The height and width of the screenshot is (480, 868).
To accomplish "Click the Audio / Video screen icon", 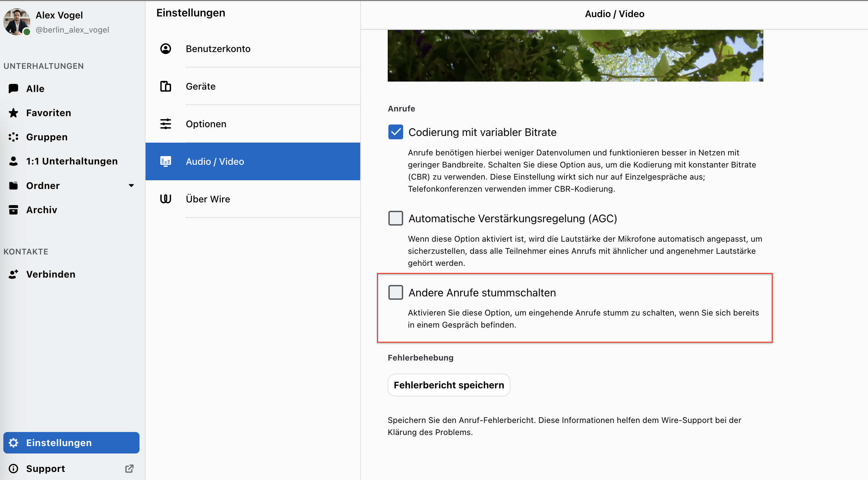I will (x=165, y=161).
